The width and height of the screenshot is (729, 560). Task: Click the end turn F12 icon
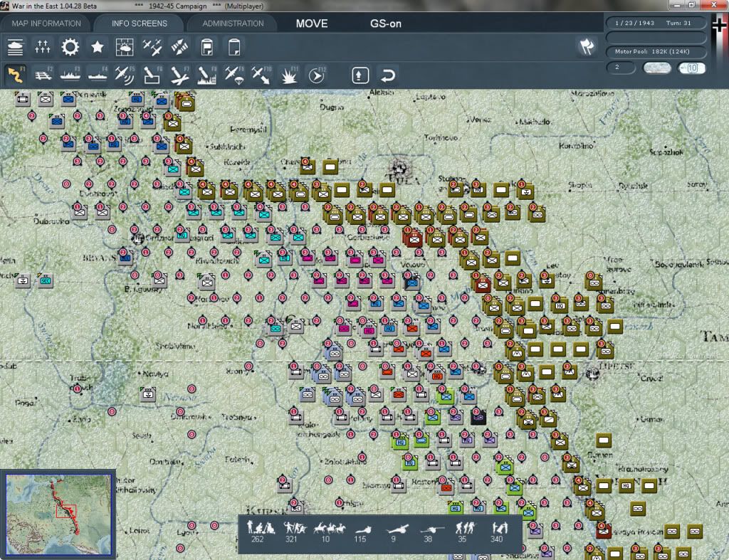click(x=317, y=75)
